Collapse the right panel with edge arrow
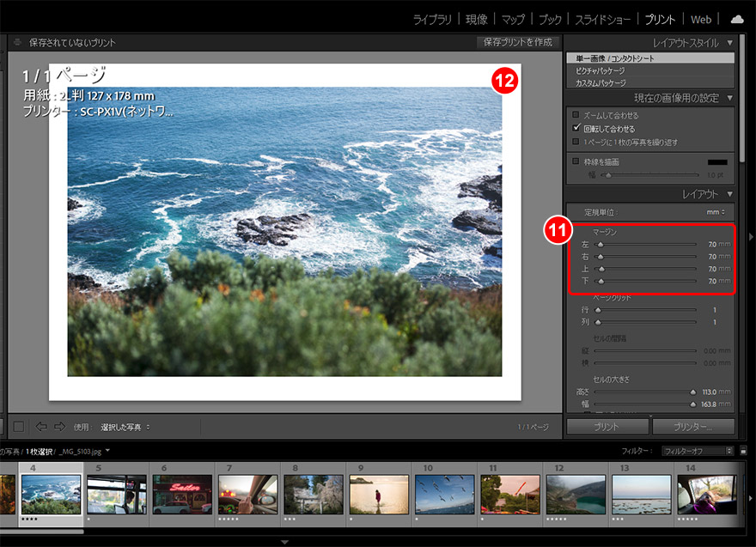Viewport: 756px width, 547px height. [750, 237]
